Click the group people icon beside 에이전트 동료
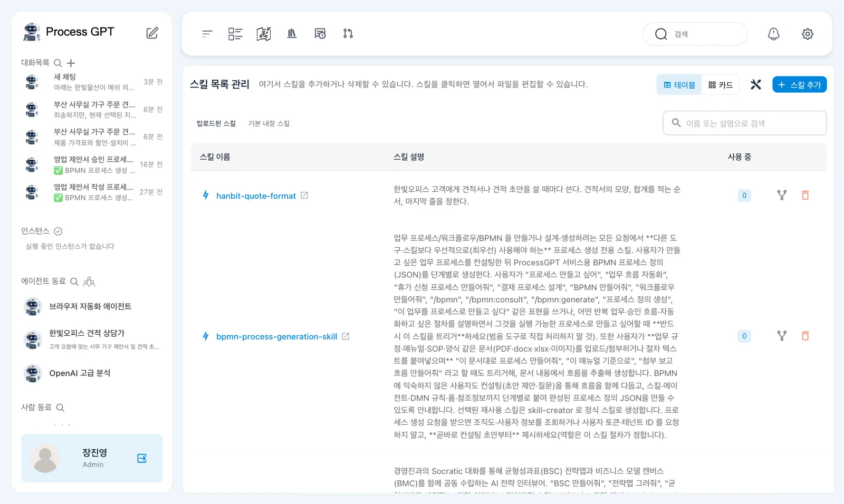The image size is (844, 504). click(x=89, y=282)
